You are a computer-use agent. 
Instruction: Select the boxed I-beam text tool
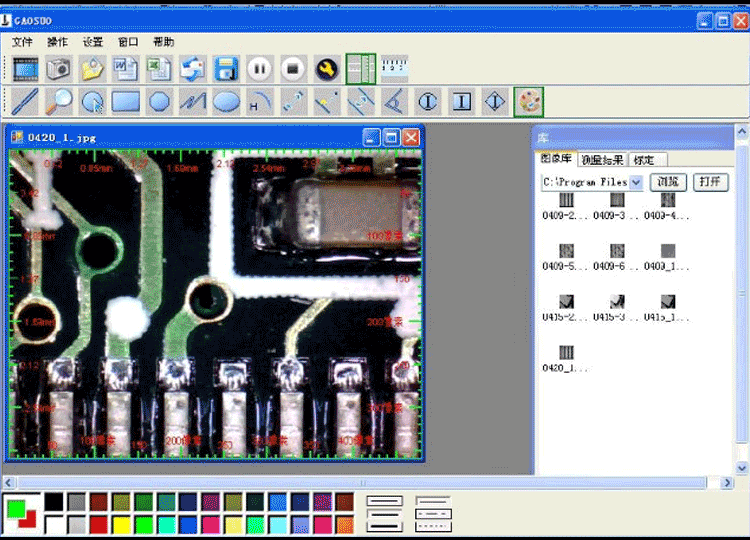pos(462,101)
